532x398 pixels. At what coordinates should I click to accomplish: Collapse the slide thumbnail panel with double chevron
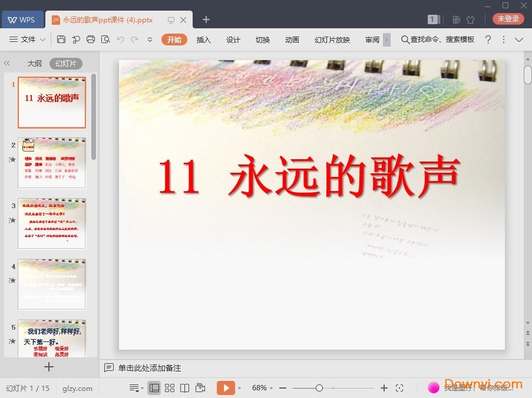pos(7,63)
